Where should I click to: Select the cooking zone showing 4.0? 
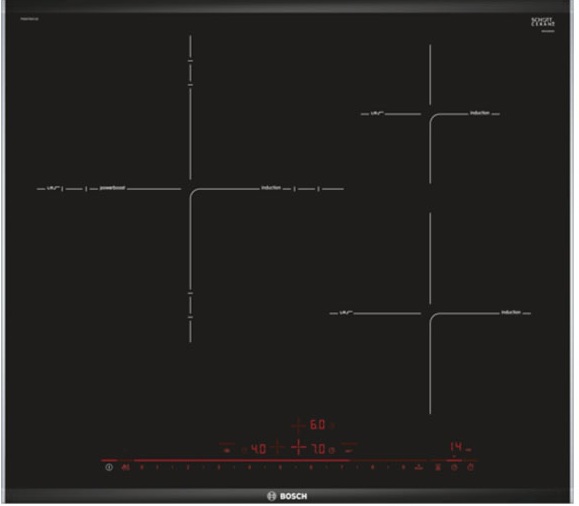(x=258, y=449)
